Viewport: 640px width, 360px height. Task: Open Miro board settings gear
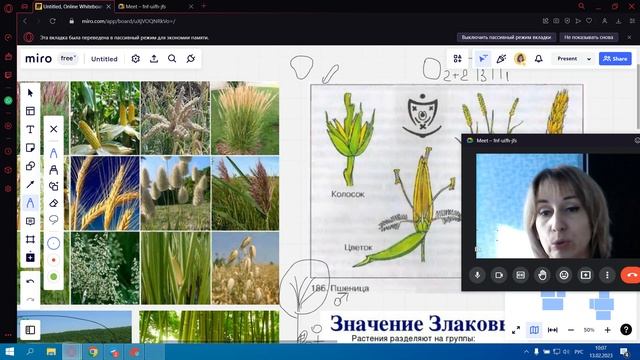[136, 59]
